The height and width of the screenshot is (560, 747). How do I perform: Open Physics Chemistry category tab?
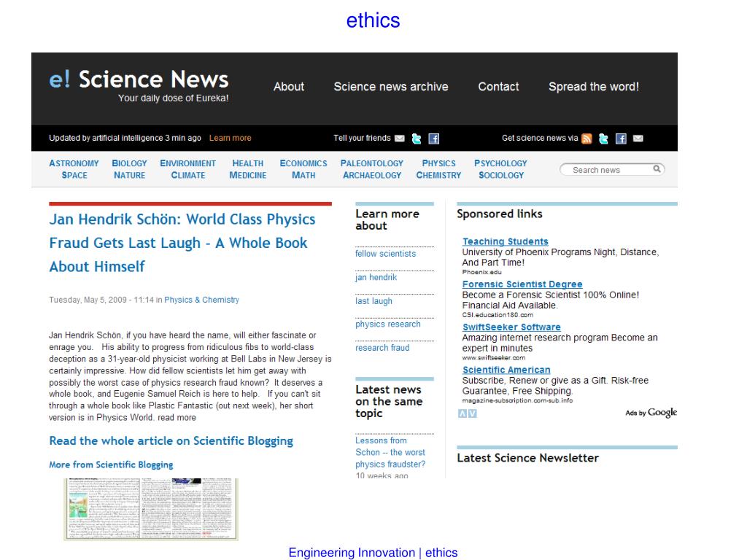pos(438,169)
